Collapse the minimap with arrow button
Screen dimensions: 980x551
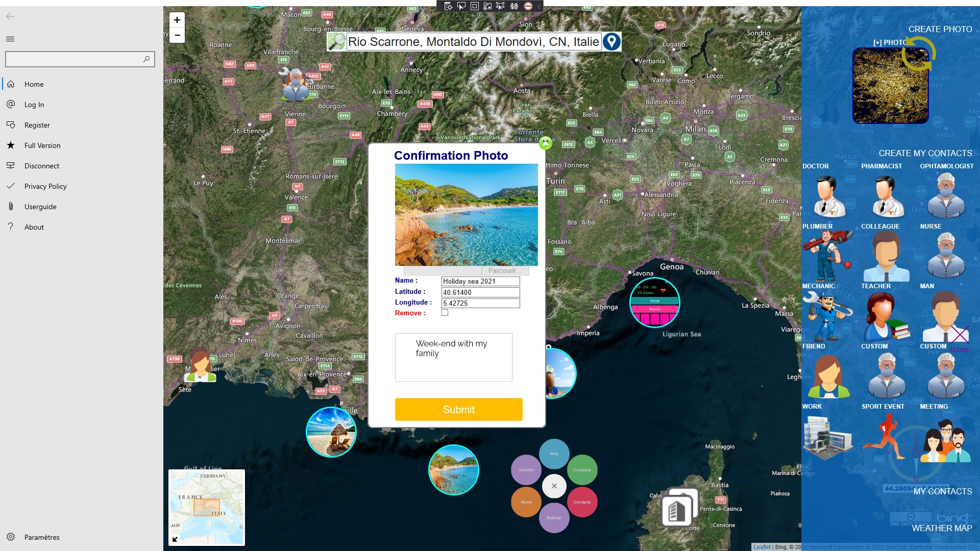[x=176, y=539]
